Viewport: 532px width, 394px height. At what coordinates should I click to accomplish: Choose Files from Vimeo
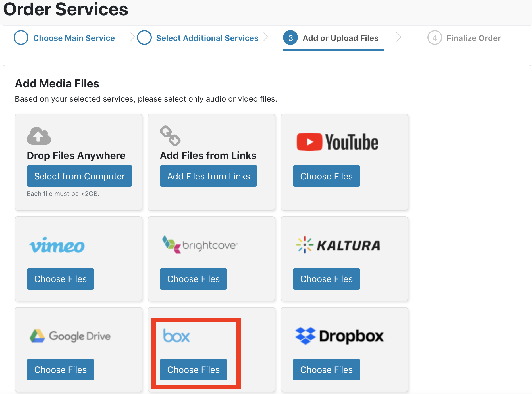tap(61, 279)
